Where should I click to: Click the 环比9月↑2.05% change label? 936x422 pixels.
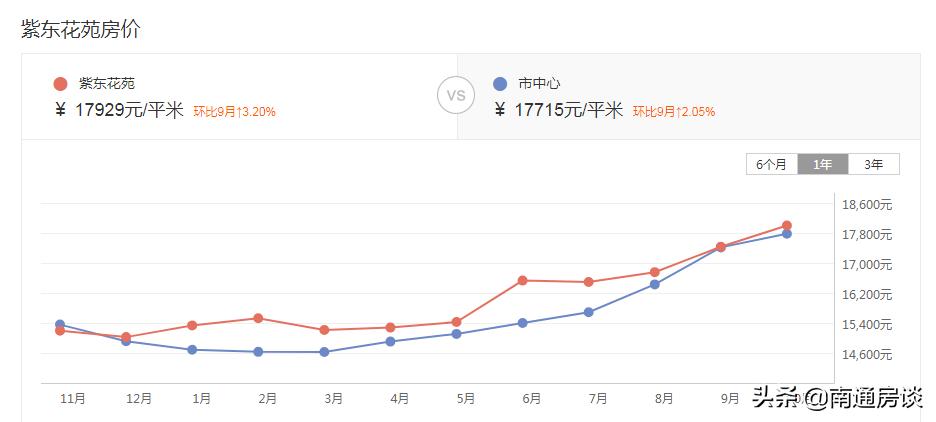(674, 112)
